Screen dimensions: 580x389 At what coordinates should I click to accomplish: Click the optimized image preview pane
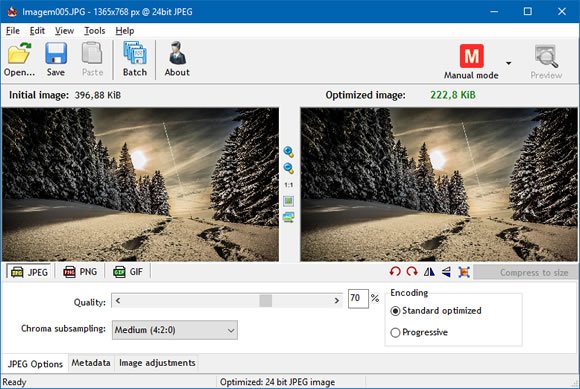[439, 185]
